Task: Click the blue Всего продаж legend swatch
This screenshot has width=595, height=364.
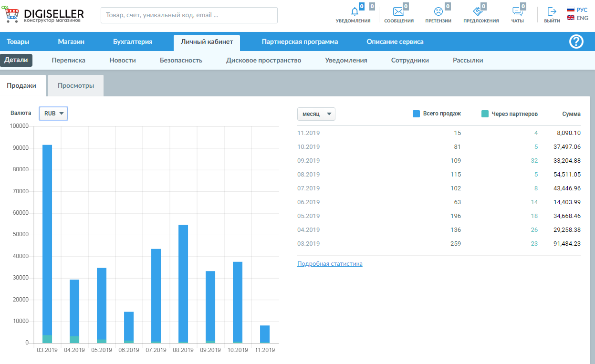Action: click(416, 114)
